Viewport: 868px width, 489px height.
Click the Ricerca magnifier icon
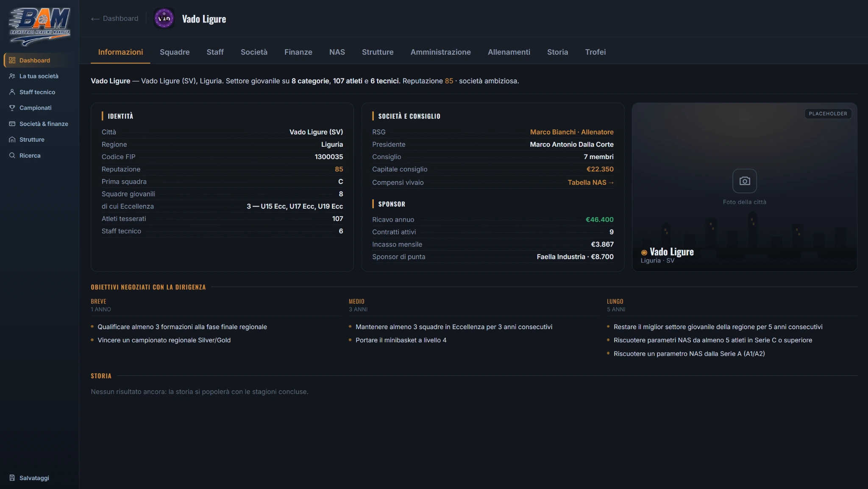pyautogui.click(x=12, y=156)
